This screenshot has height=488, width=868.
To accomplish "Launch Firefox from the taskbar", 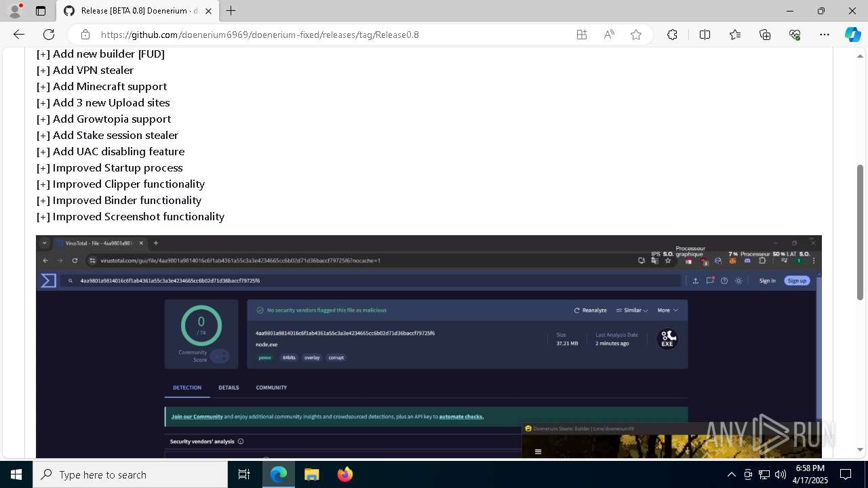I will pyautogui.click(x=345, y=474).
